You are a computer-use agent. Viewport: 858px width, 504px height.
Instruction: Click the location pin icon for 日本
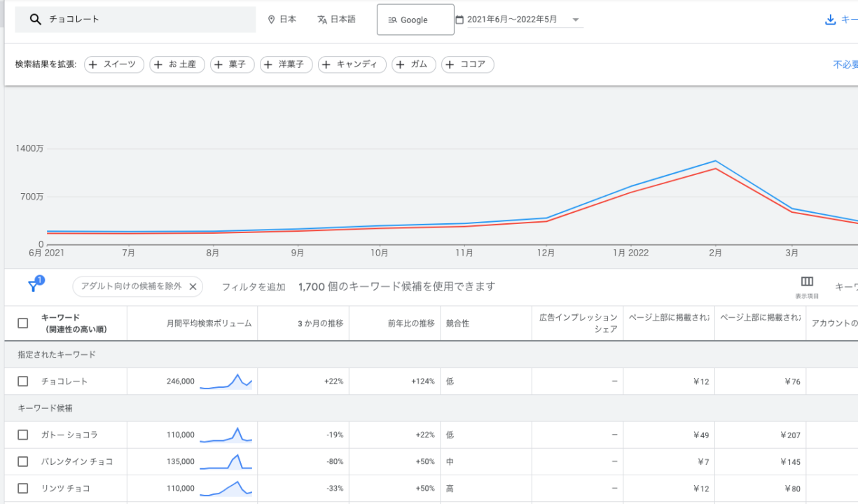(x=272, y=20)
